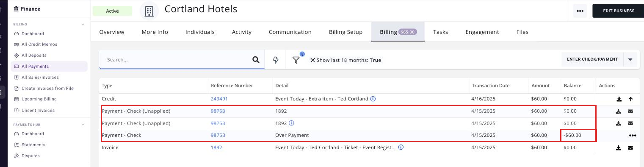Click the building icon beside Cortland Hotels

tap(149, 11)
